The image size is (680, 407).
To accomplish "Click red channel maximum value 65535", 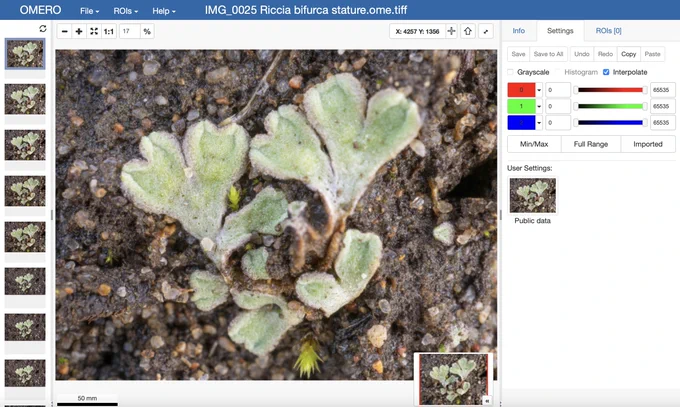I will tap(662, 90).
